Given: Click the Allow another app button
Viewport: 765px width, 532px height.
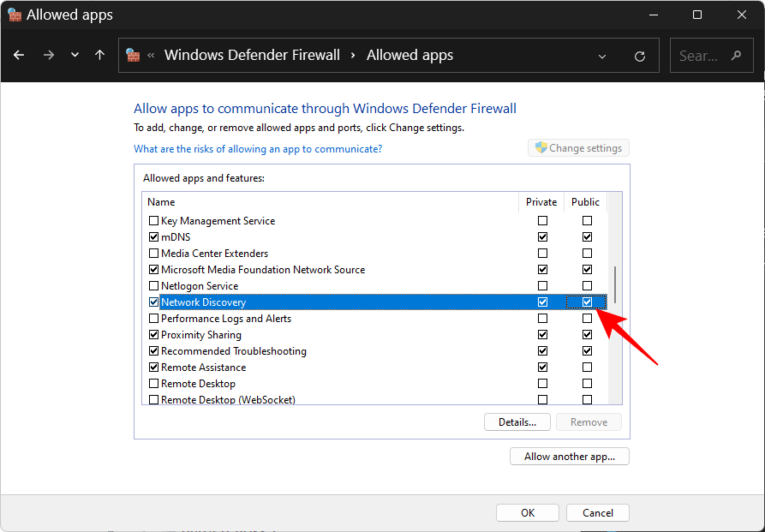Looking at the screenshot, I should click(569, 456).
